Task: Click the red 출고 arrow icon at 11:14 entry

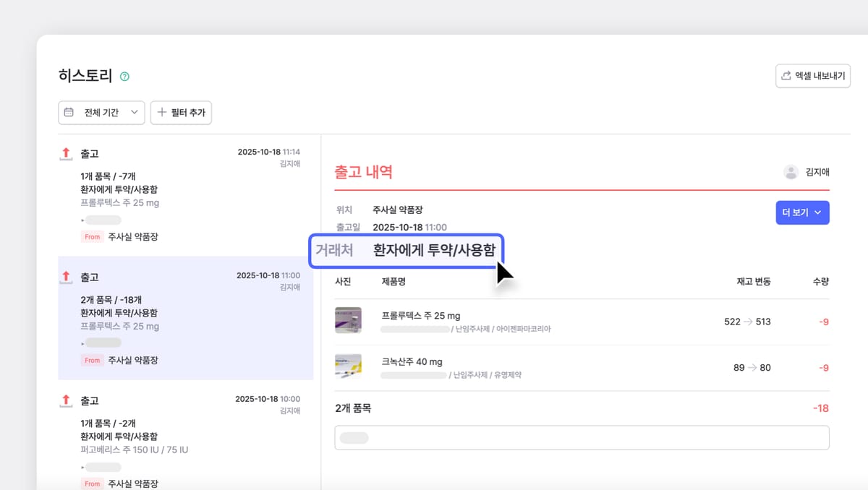Action: (x=66, y=153)
